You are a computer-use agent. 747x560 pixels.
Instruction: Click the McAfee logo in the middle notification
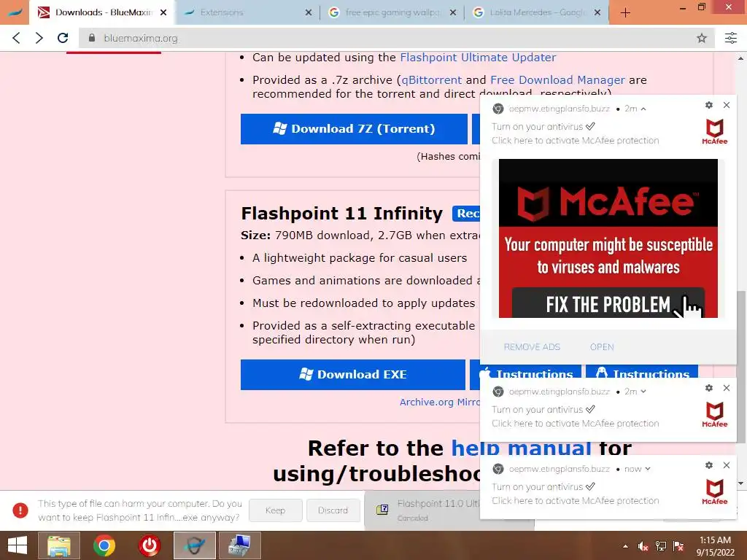point(715,415)
